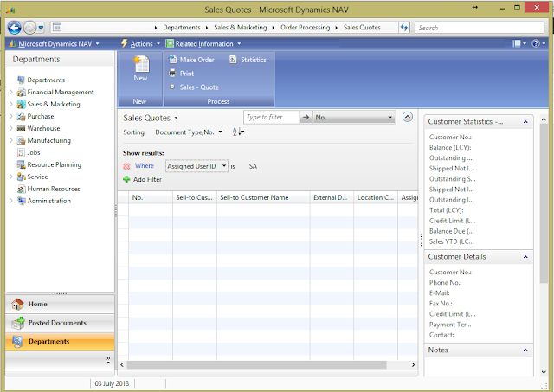Click the Resource Planning department icon

[x=21, y=164]
